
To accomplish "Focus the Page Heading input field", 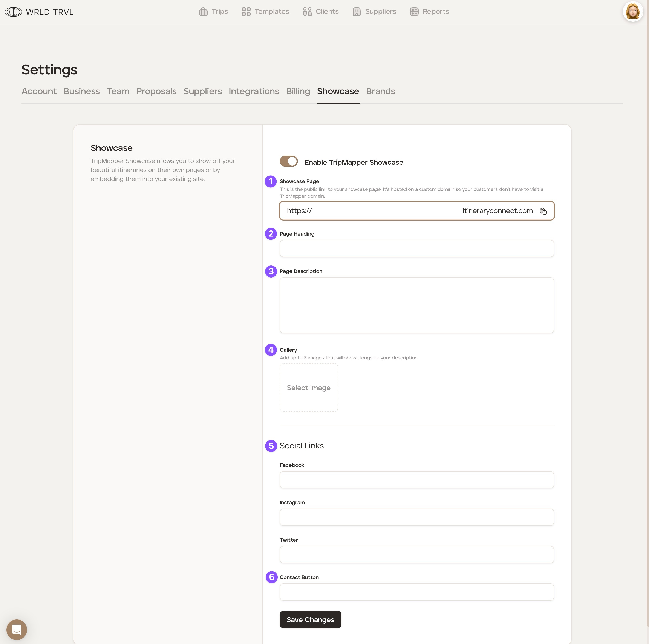I will coord(416,249).
